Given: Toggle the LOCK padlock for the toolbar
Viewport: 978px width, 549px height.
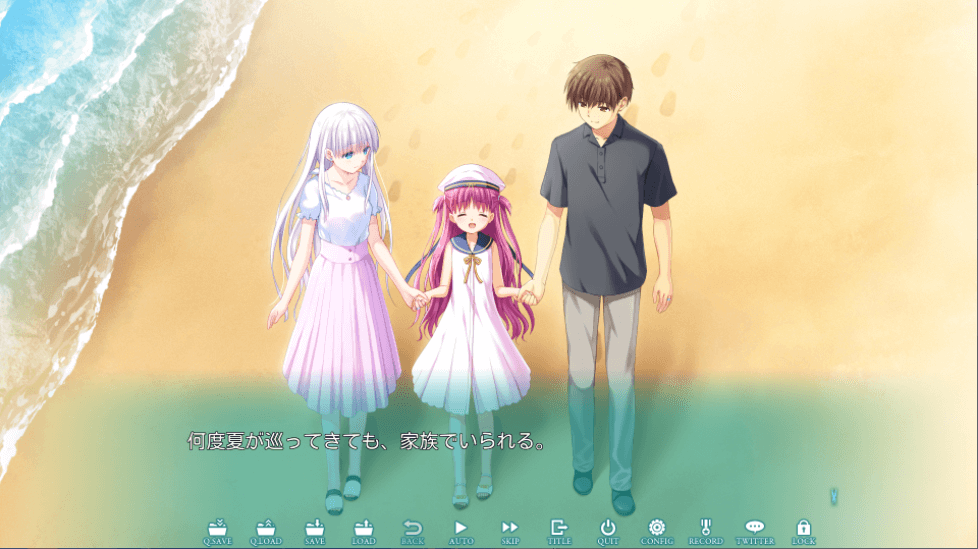Looking at the screenshot, I should 803,531.
